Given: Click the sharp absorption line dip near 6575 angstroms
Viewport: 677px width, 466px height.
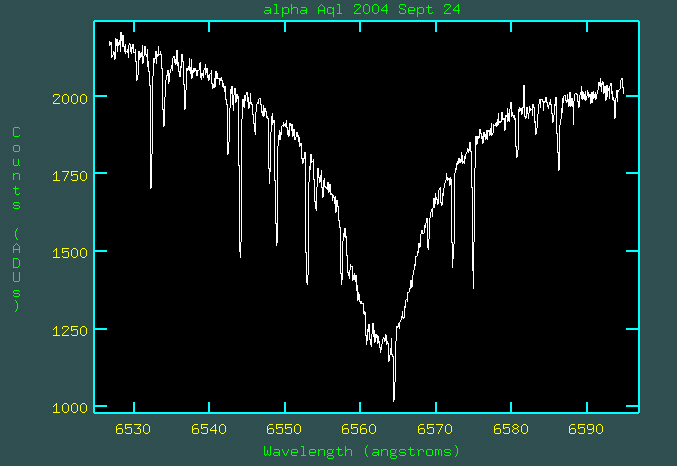Looking at the screenshot, I should [x=474, y=287].
